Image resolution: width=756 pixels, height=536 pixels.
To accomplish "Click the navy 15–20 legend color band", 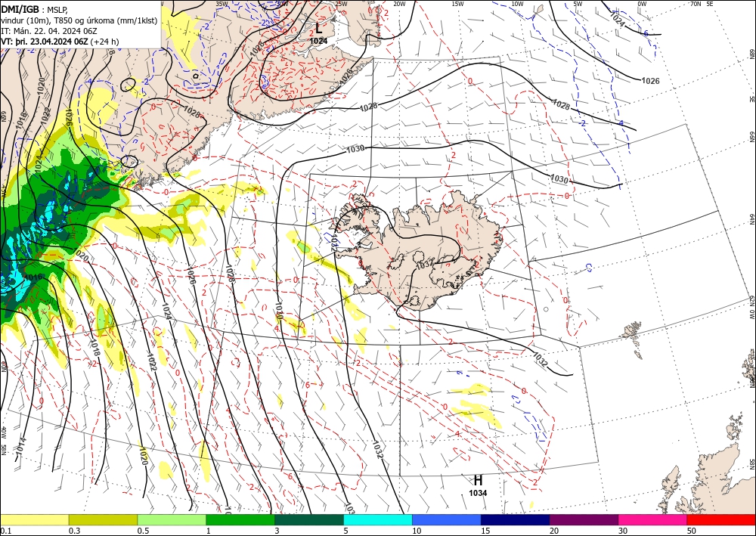I will click(515, 519).
